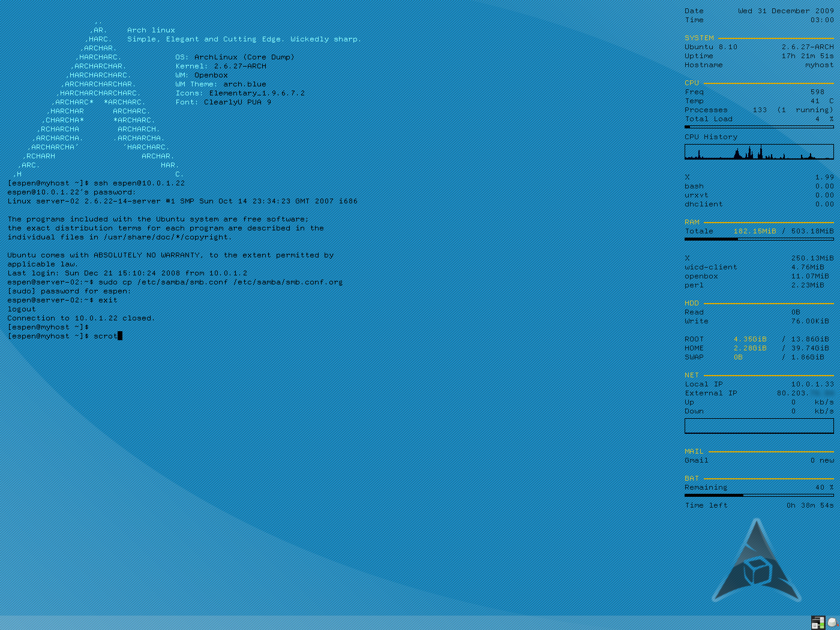The width and height of the screenshot is (840, 630).
Task: Click the 'openbox' memory entry
Action: pos(701,276)
